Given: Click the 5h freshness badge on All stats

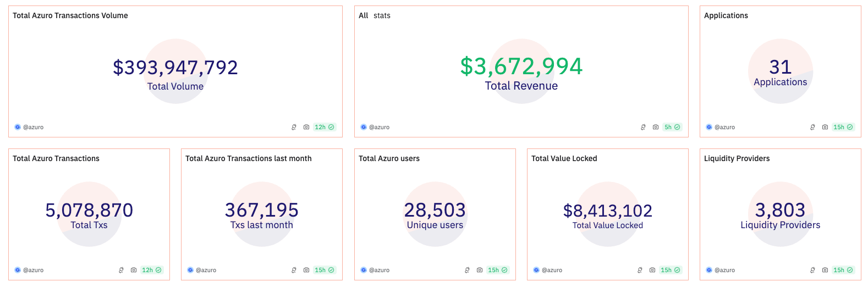Looking at the screenshot, I should [x=672, y=127].
